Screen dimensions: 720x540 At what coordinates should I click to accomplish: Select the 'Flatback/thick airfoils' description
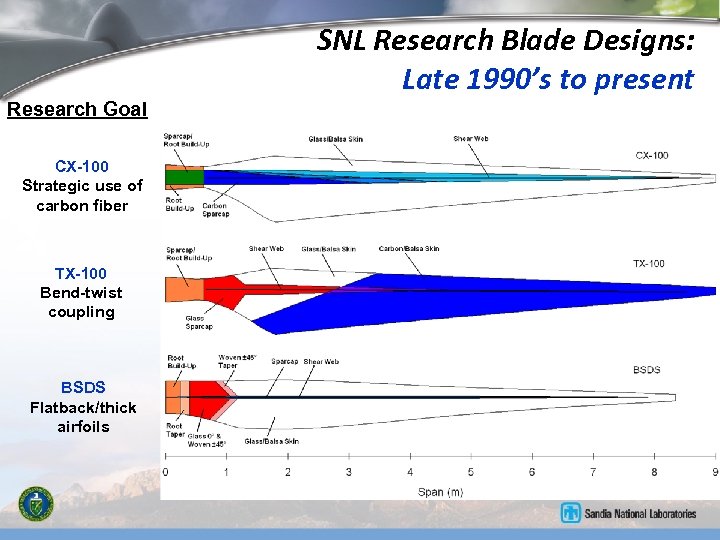tap(83, 417)
